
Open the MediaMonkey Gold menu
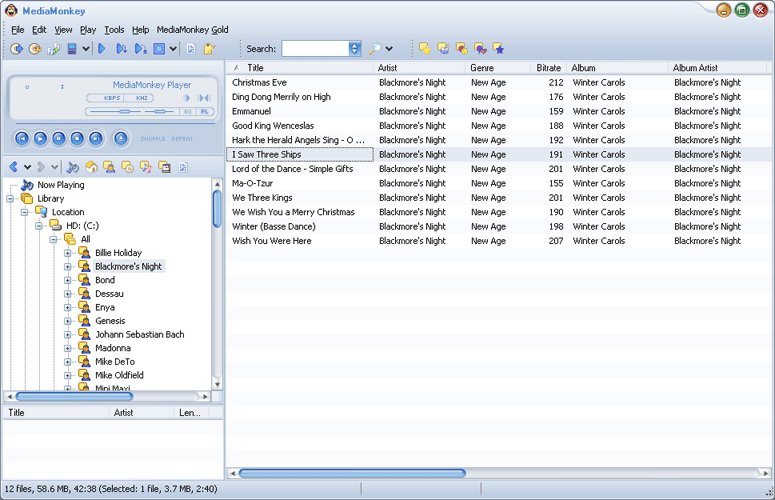pyautogui.click(x=192, y=30)
